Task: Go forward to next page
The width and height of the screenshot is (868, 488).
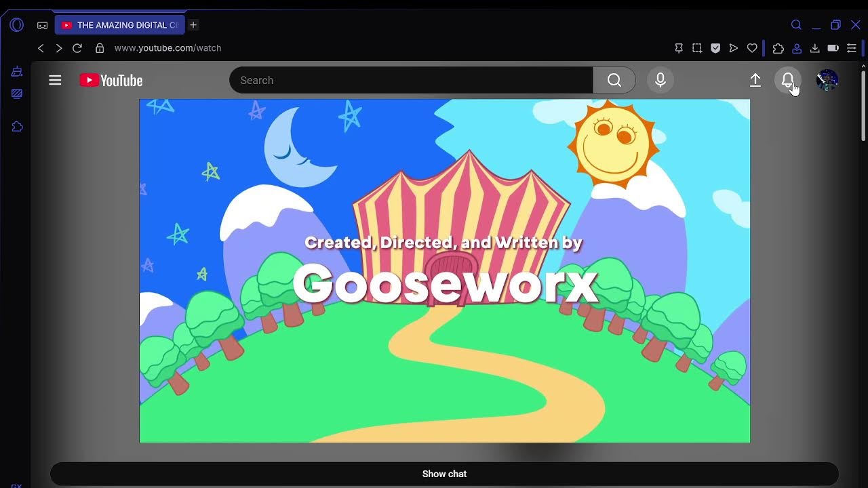Action: (59, 48)
